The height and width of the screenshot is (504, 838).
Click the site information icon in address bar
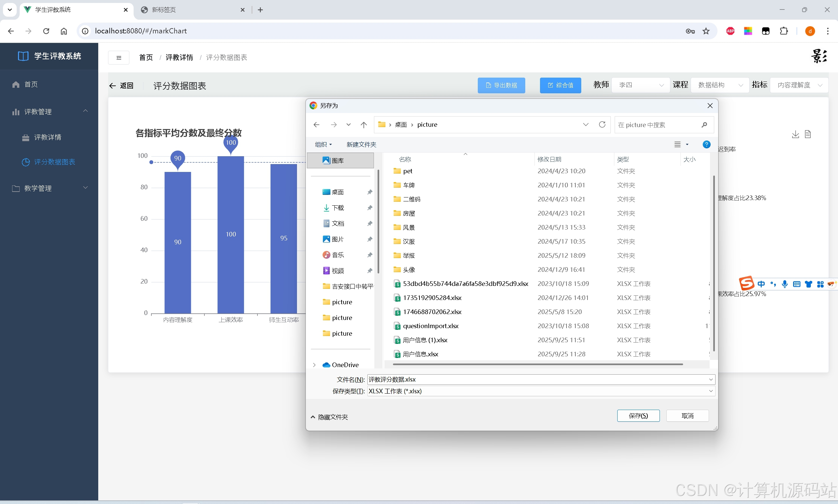(x=85, y=31)
